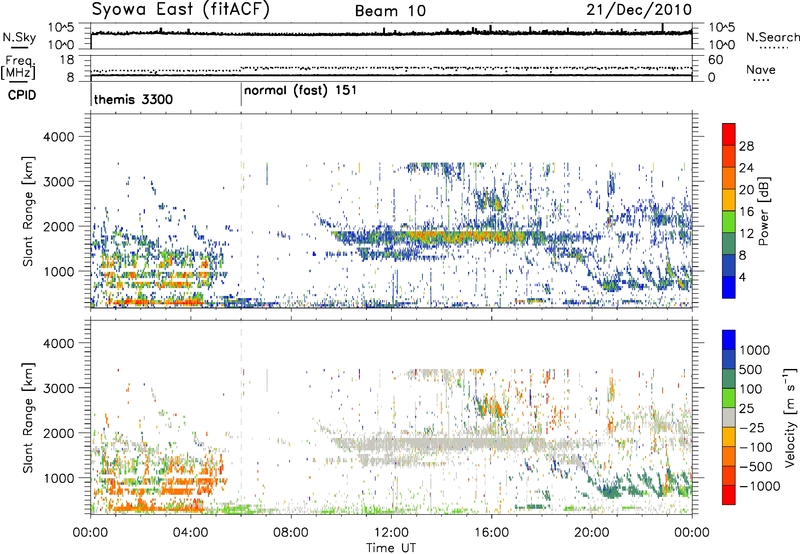Click the velocity panel 'Slant Range [km]' label
The image size is (800, 554).
coord(28,417)
